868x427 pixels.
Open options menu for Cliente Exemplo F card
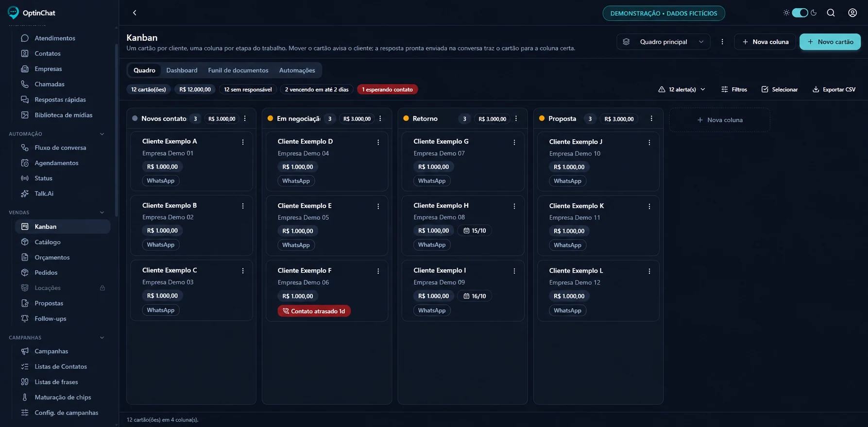pos(378,271)
